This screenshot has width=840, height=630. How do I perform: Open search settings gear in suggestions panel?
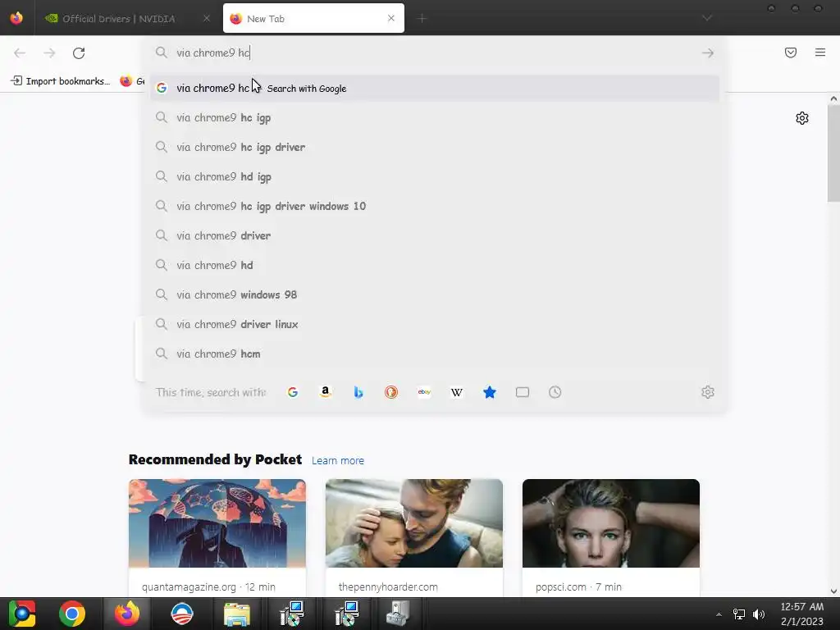pos(708,392)
